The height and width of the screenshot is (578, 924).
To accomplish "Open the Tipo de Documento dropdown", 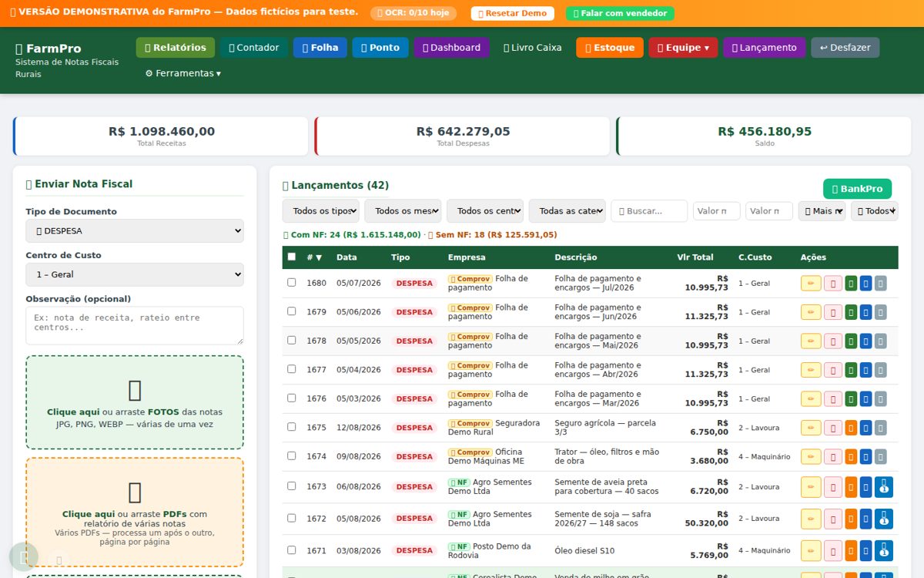I will coord(135,230).
